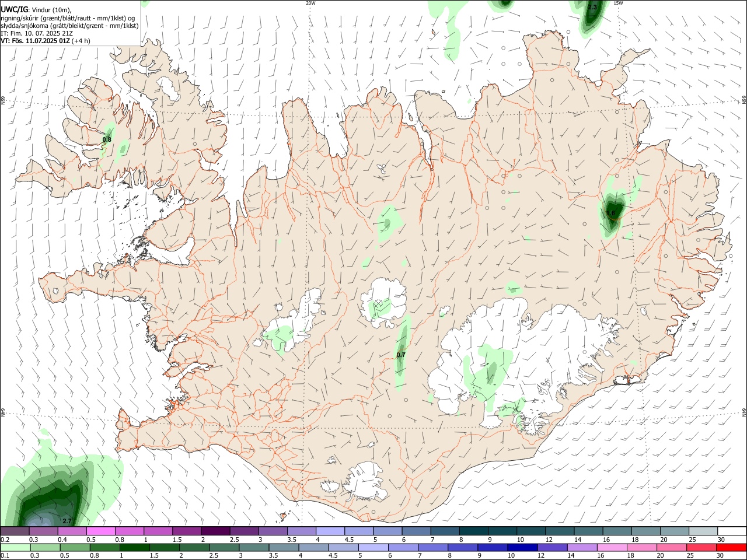Pick the dark teal swatch labeled 8 in top row

[x=473, y=531]
